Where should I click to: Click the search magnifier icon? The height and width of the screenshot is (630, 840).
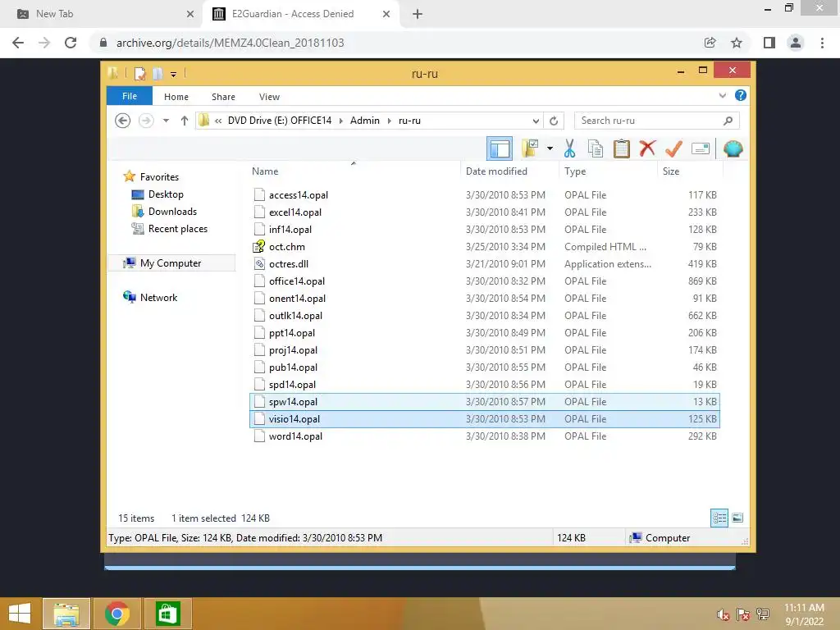728,121
